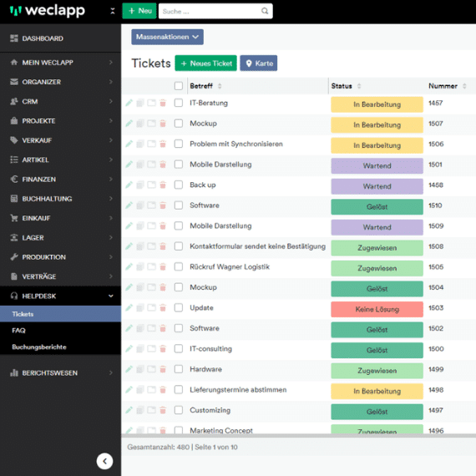Viewport: 476px width, 476px height.
Task: Select checkbox for Lieferungstermine abstimmen
Action: (179, 390)
